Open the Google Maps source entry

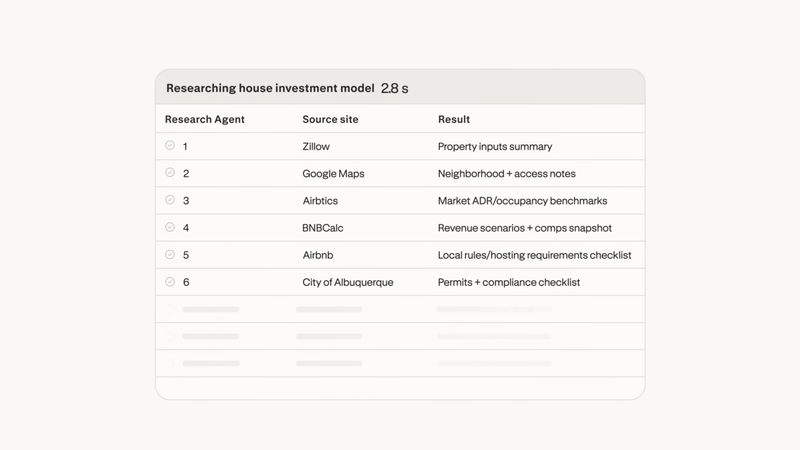tap(333, 173)
